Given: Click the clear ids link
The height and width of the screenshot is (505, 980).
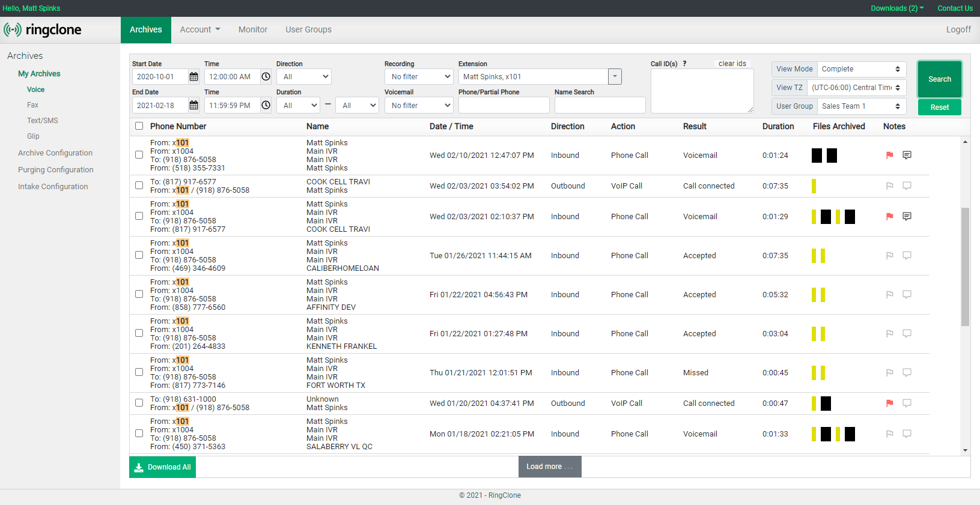Looking at the screenshot, I should click(732, 64).
